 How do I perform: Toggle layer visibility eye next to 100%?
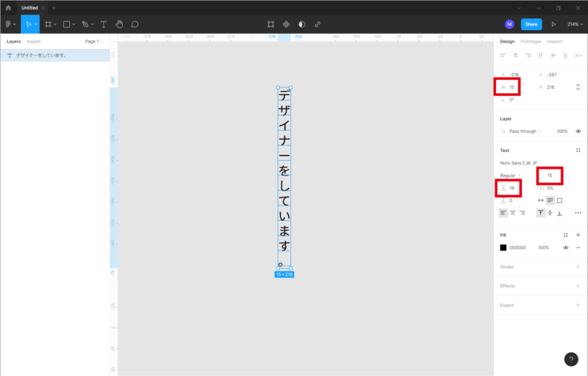click(x=578, y=131)
